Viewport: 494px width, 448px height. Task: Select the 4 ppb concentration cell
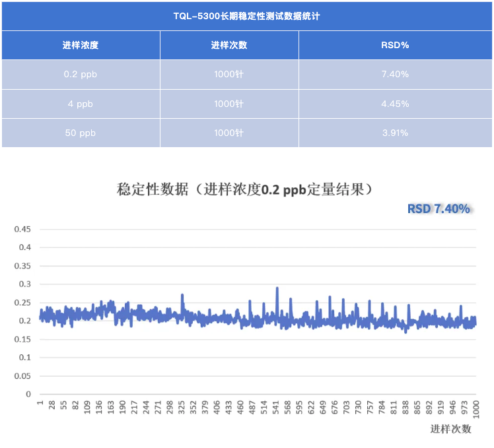click(81, 104)
